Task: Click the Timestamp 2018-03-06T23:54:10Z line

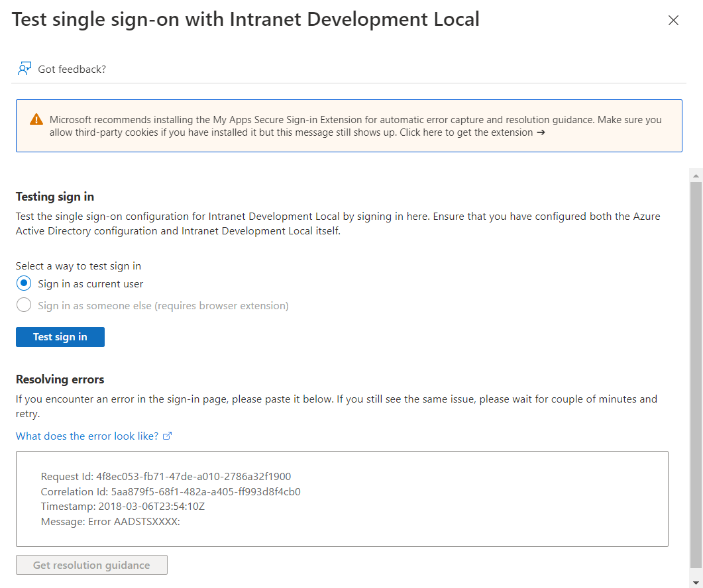Action: (123, 507)
